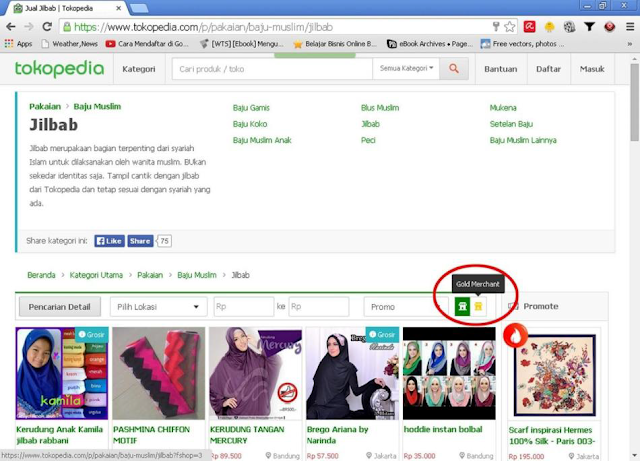
Task: Open the Setelan Baju category link
Action: point(511,124)
